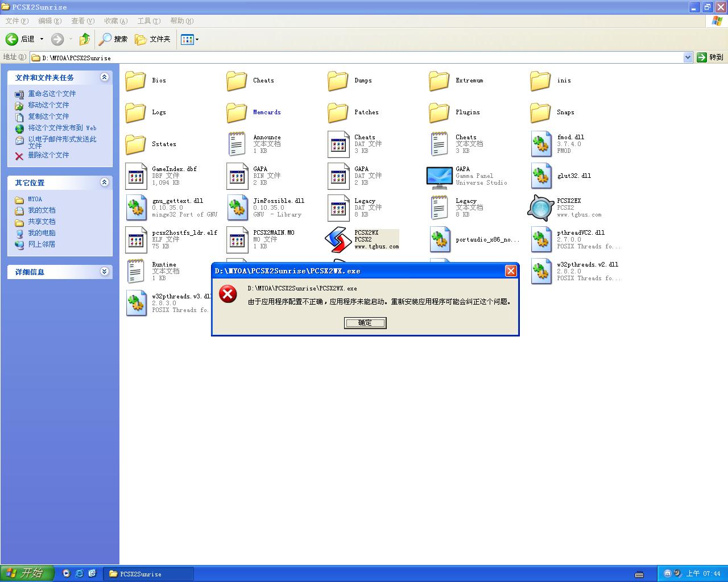Open 我的电脑 in other places
This screenshot has height=582, width=728.
(x=42, y=233)
